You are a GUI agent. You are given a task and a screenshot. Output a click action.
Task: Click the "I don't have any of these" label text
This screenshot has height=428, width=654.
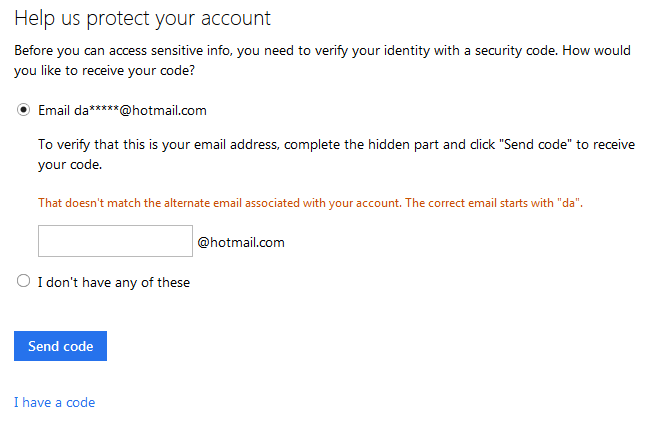tap(114, 282)
